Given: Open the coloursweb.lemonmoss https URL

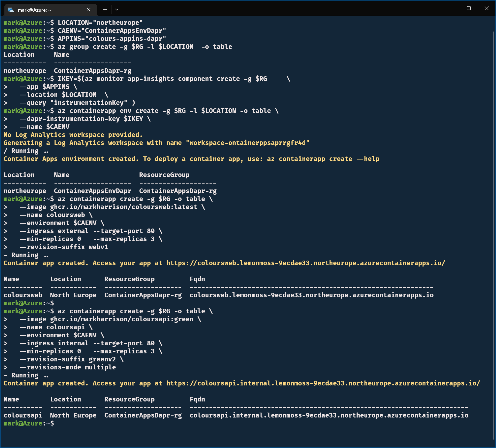Looking at the screenshot, I should coord(306,263).
